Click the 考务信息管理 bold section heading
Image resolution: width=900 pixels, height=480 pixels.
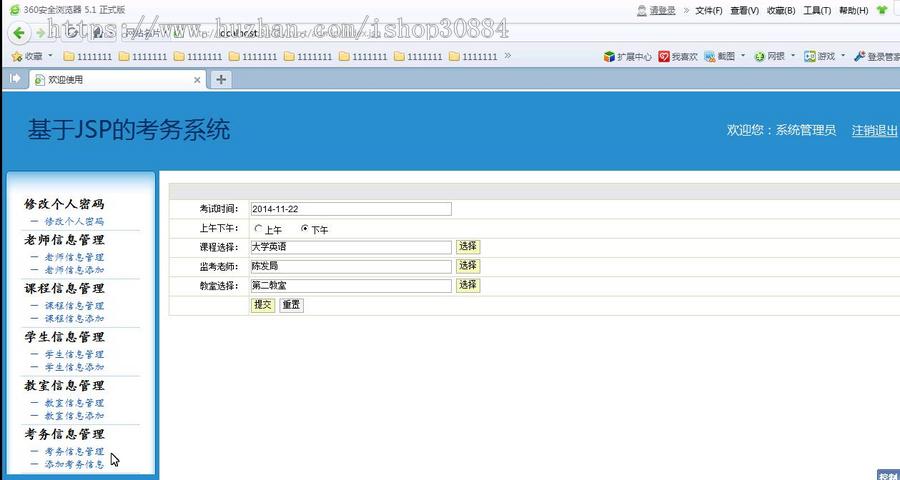pyautogui.click(x=64, y=433)
